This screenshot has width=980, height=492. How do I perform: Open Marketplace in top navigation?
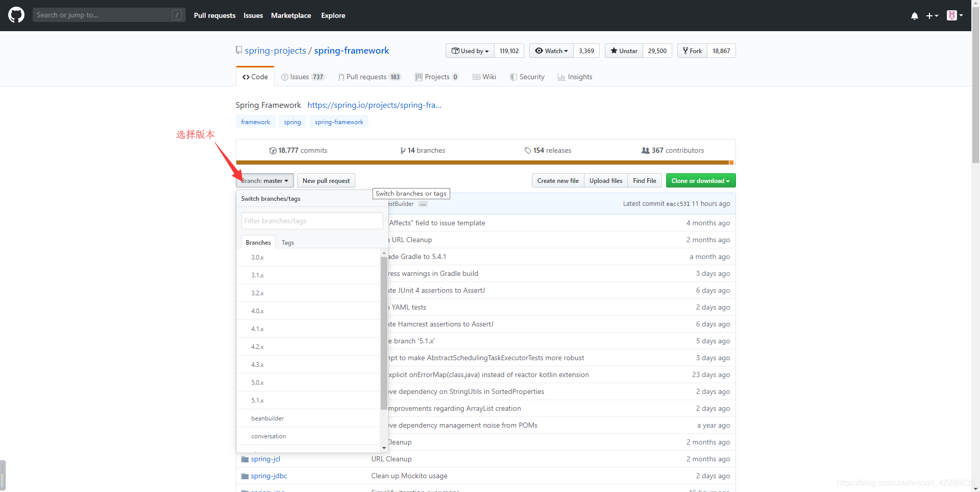[x=291, y=15]
